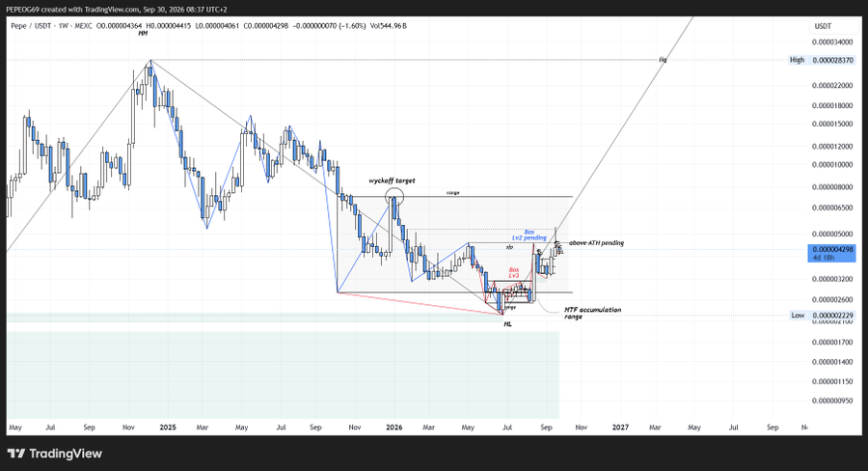Image resolution: width=868 pixels, height=471 pixels.
Task: Click the −1.60% change value in the header
Action: coord(353,25)
